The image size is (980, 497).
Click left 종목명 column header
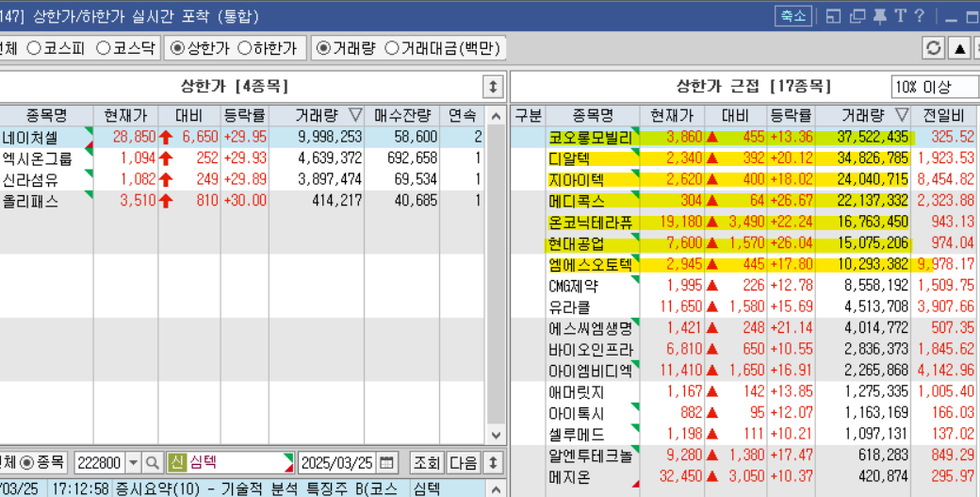pyautogui.click(x=47, y=115)
